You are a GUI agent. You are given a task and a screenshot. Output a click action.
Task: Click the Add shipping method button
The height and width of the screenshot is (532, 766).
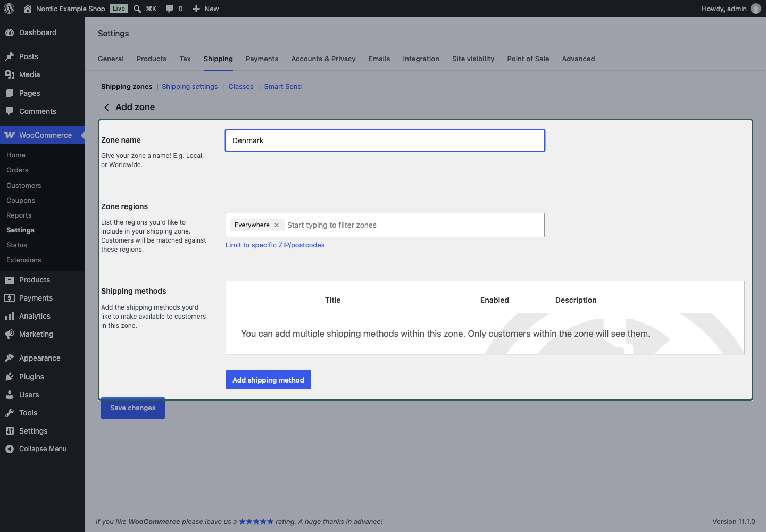click(x=268, y=380)
